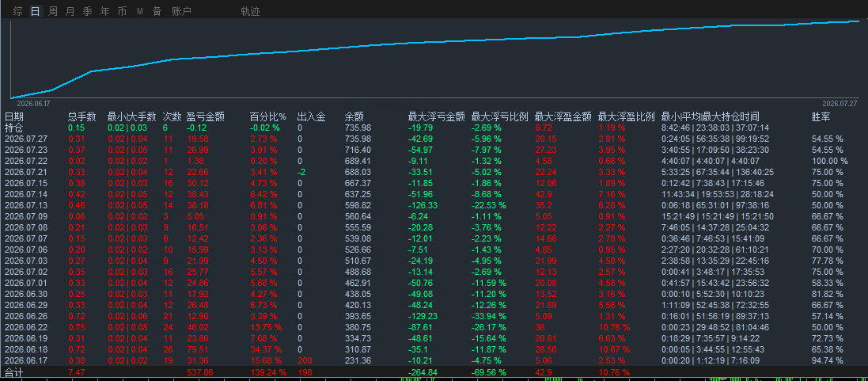
Task: Select the 年 yearly tab
Action: pos(104,11)
